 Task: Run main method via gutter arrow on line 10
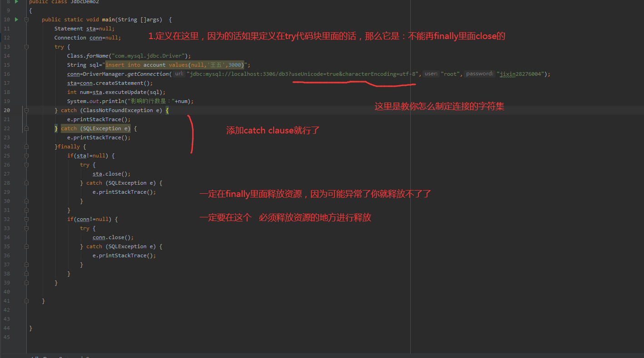coord(17,20)
